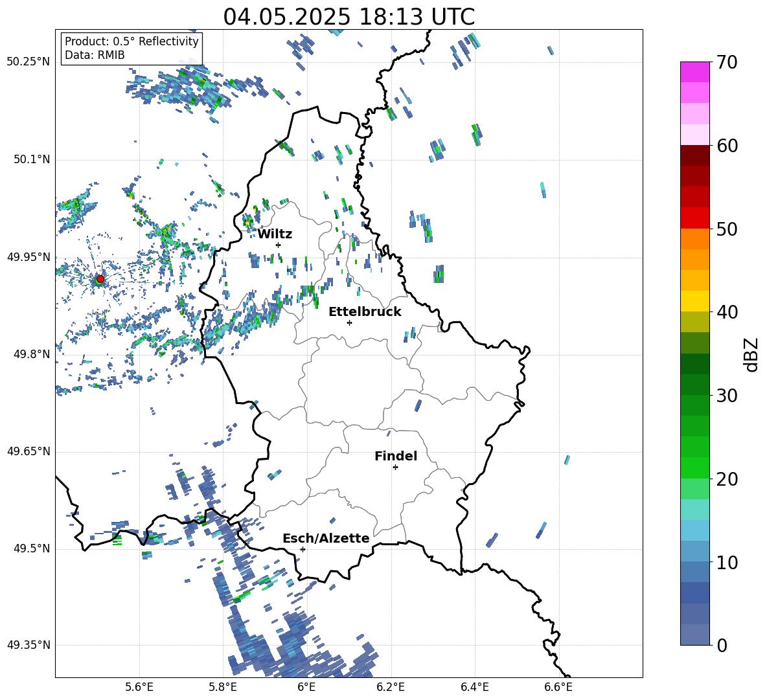This screenshot has width=767, height=700.
Task: Click the 49.35°N latitude label
Action: 29,645
